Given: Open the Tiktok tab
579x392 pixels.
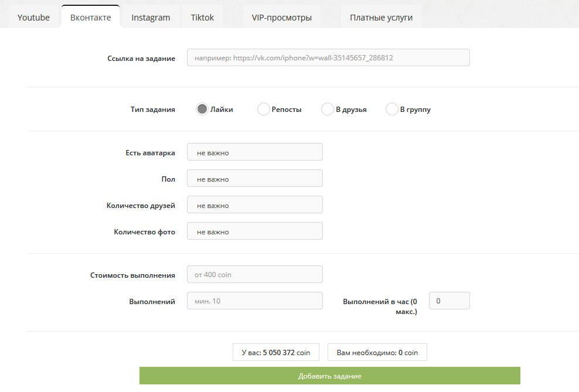Looking at the screenshot, I should [202, 18].
